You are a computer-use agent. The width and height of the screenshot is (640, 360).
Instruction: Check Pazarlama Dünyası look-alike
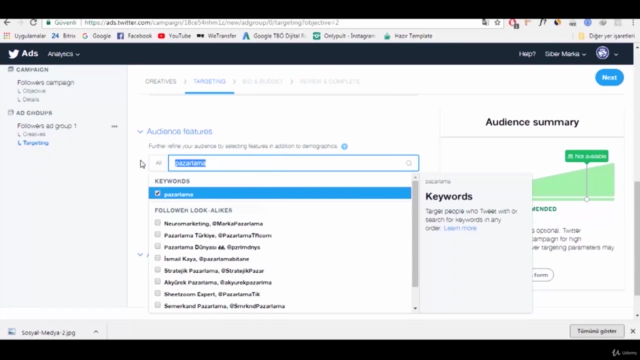tap(158, 247)
